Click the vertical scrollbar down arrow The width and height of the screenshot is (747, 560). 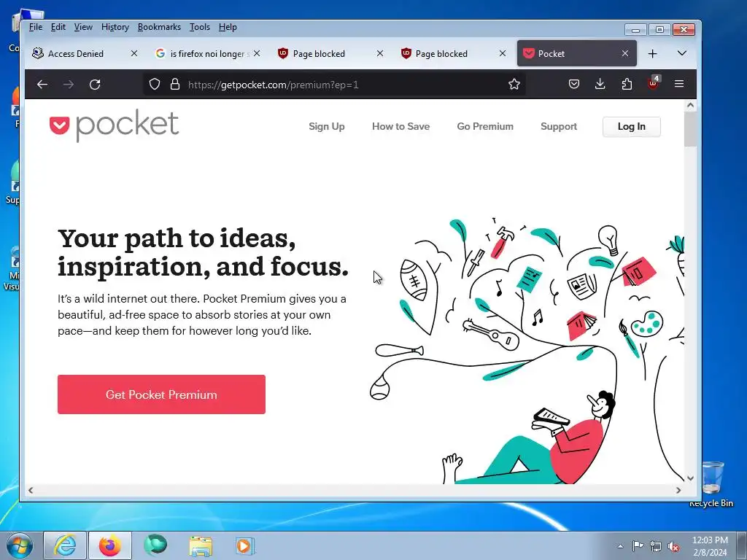pos(690,478)
